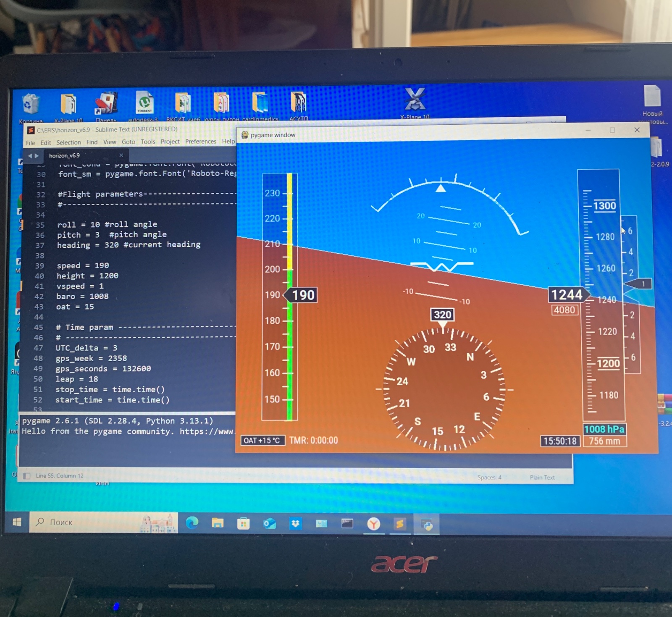The width and height of the screenshot is (672, 617).
Task: Open Dropbox from the taskbar
Action: click(x=296, y=523)
